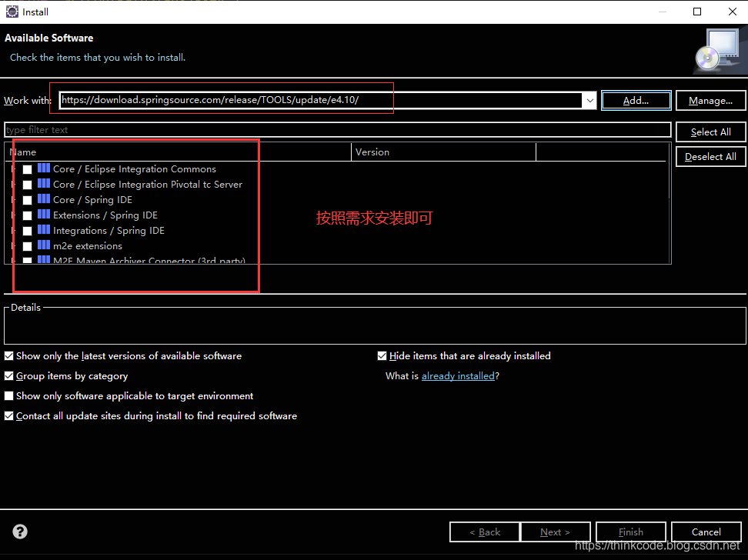Click the Cancel button
The image size is (748, 560).
[x=706, y=532]
